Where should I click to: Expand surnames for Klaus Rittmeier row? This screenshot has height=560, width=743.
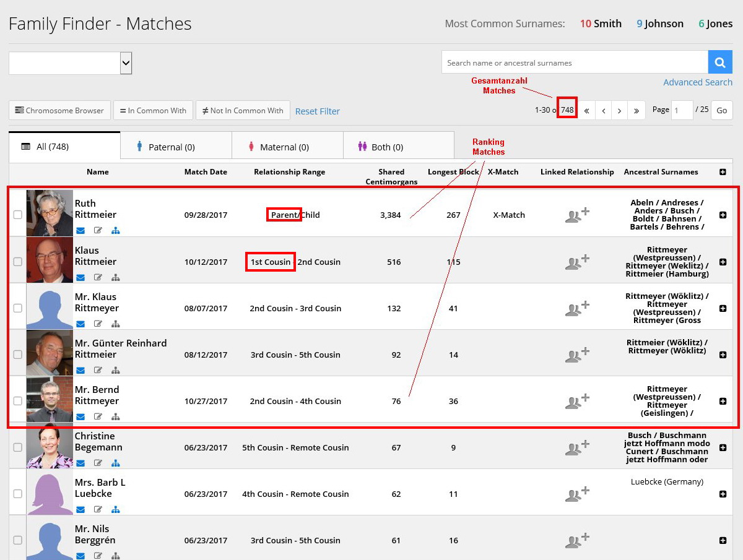click(x=723, y=262)
